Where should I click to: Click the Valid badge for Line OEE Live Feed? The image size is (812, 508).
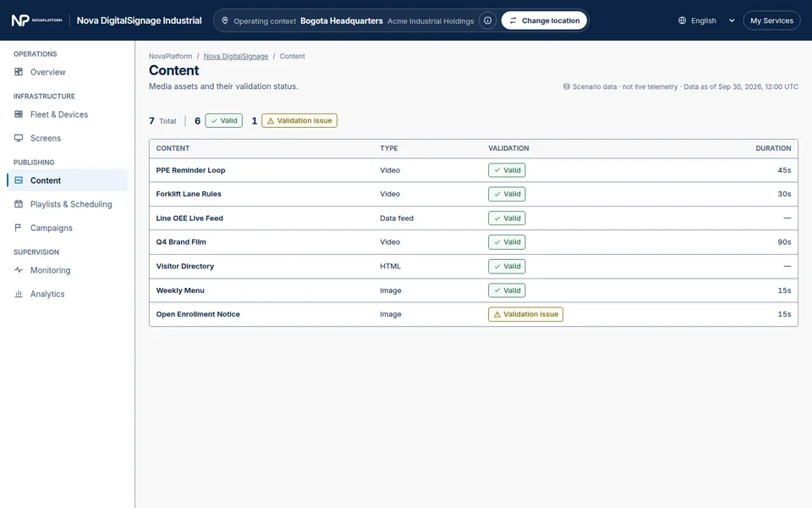507,218
